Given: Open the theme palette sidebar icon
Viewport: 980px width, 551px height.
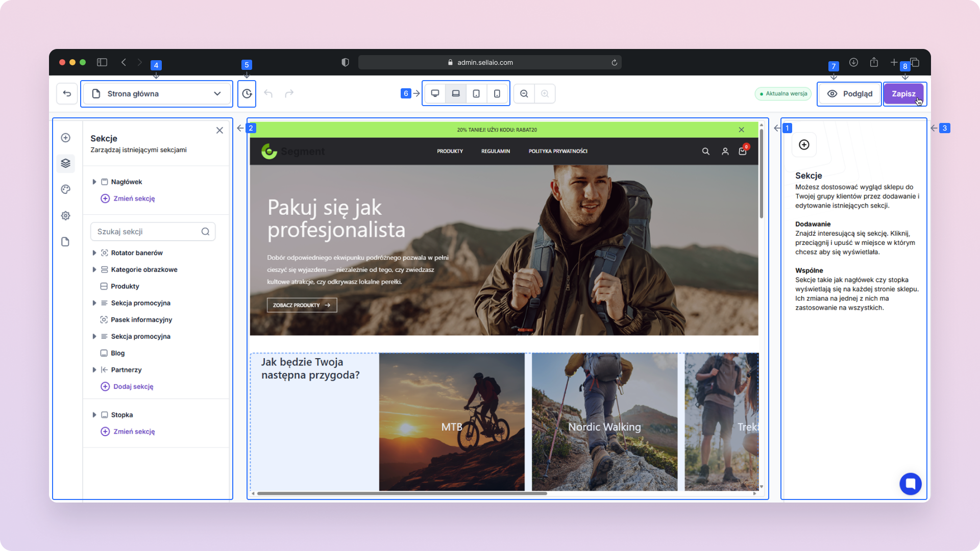Looking at the screenshot, I should [65, 189].
